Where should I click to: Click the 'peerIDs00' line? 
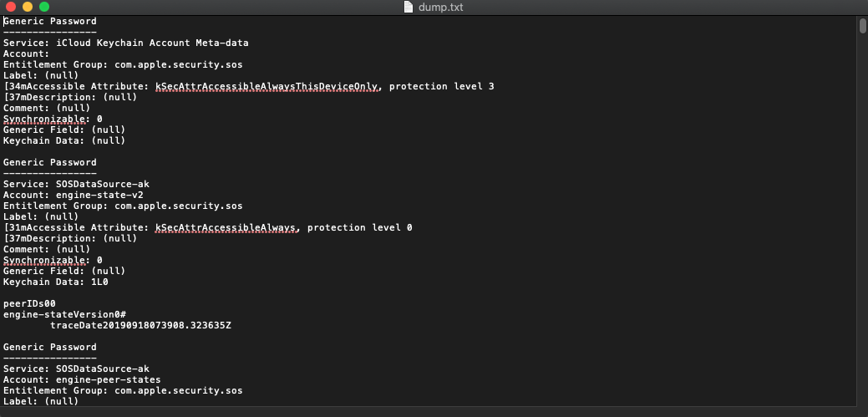pos(29,303)
